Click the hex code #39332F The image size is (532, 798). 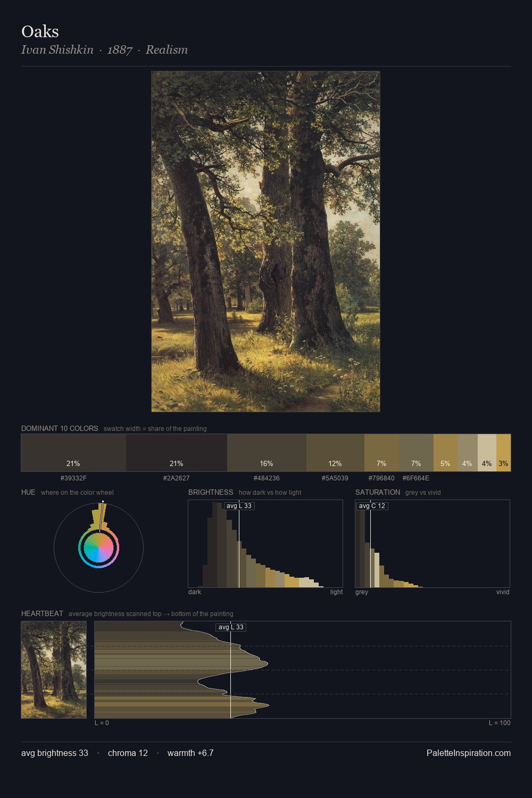pos(73,478)
